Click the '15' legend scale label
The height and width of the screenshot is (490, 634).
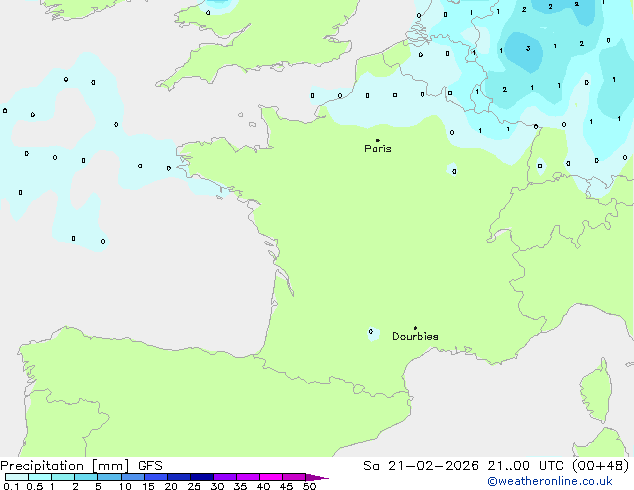[148, 486]
